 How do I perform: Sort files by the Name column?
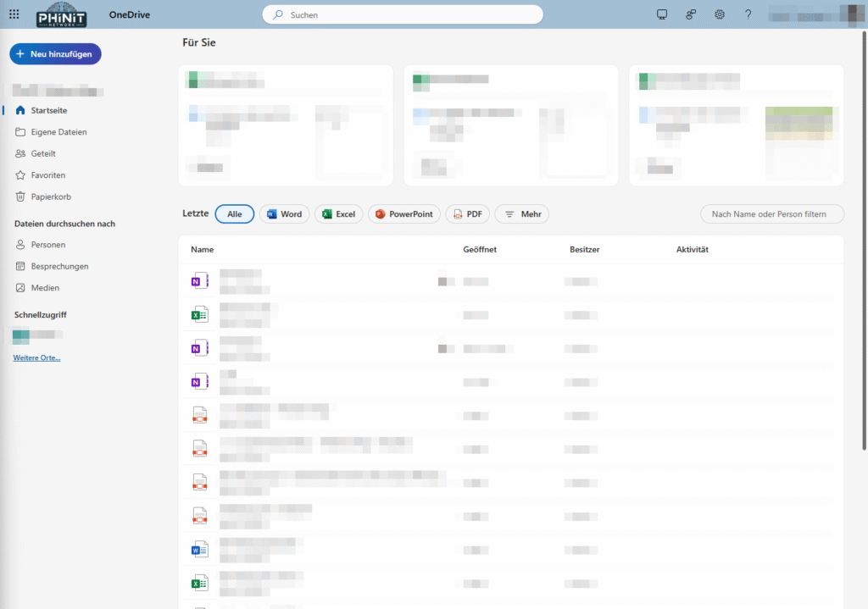[203, 249]
